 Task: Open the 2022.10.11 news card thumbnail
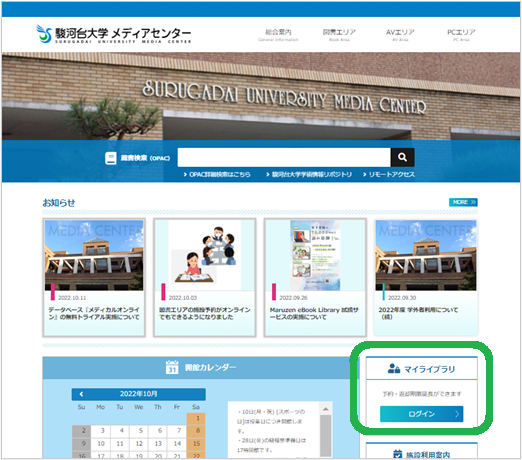coord(94,255)
